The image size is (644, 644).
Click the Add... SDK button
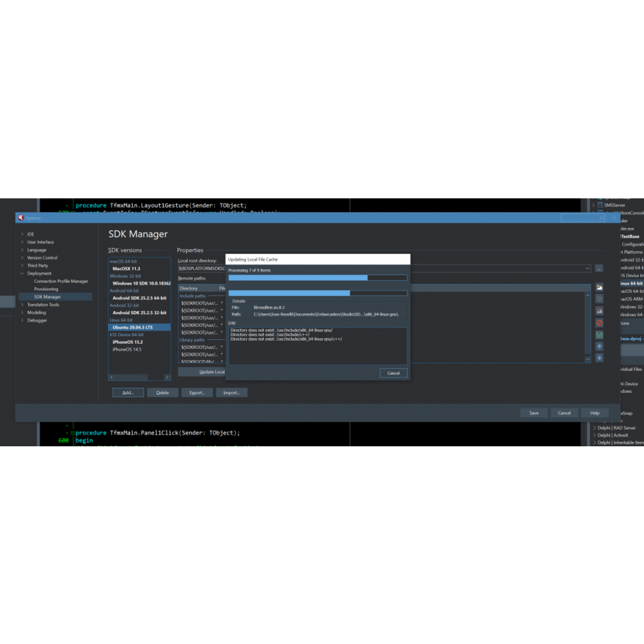pyautogui.click(x=128, y=393)
